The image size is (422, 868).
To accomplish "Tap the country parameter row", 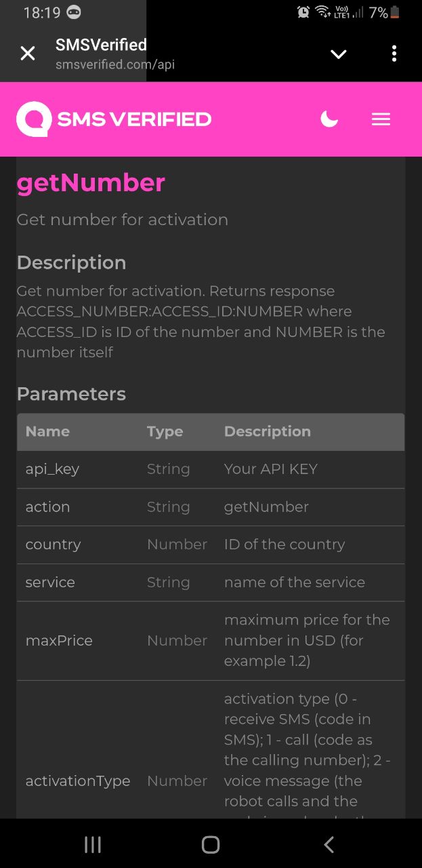I will tap(210, 545).
